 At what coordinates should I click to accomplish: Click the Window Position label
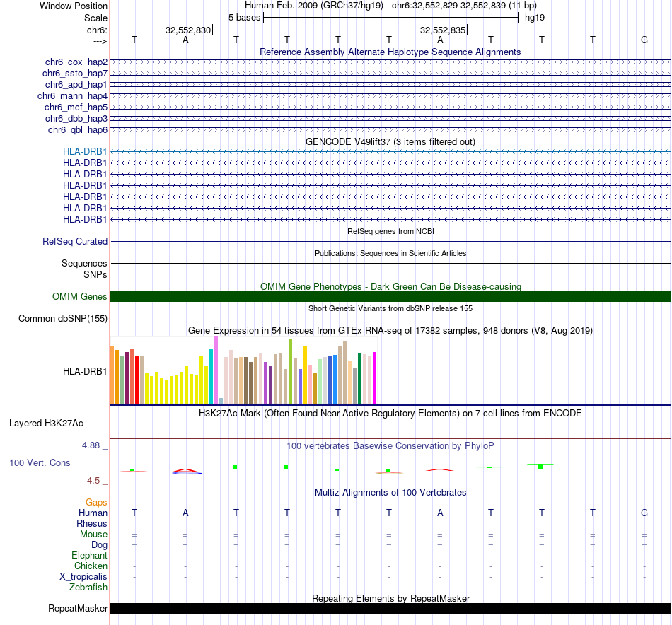(74, 6)
